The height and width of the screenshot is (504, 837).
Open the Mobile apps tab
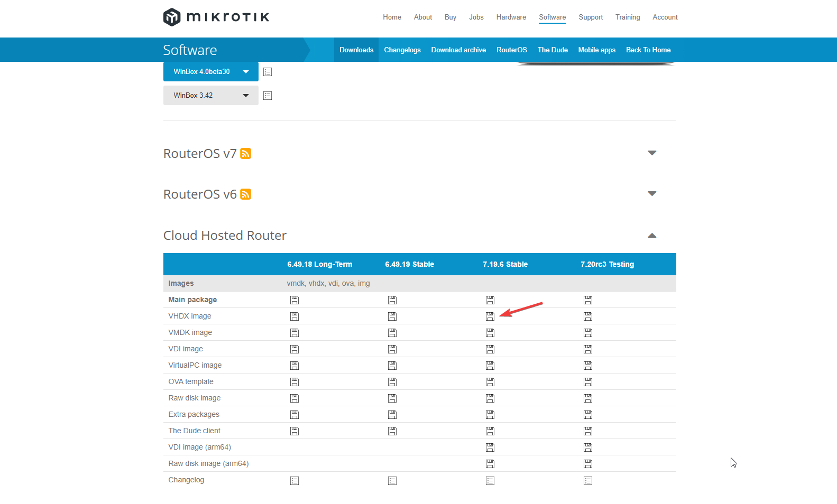pyautogui.click(x=597, y=50)
